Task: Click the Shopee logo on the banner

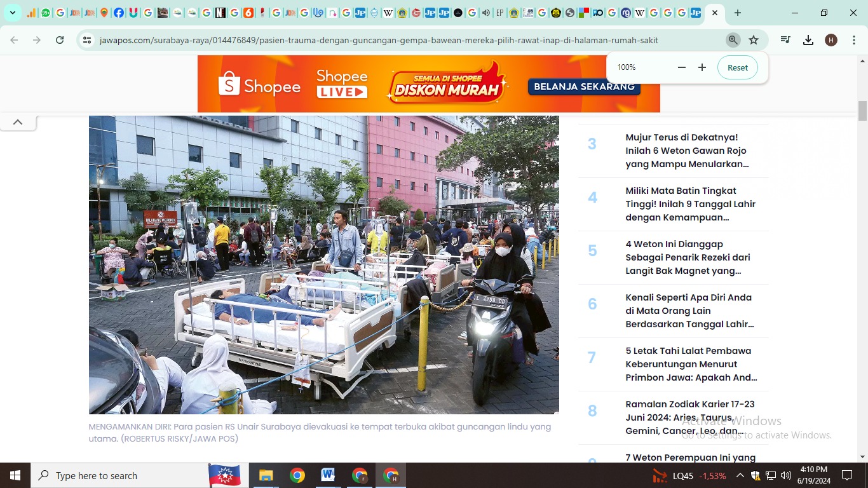Action: (259, 85)
